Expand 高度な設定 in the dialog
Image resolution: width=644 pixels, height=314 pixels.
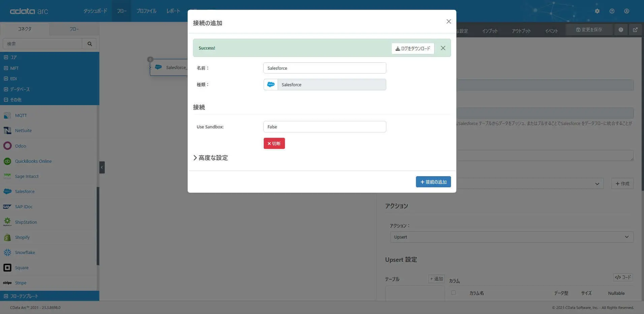click(211, 158)
